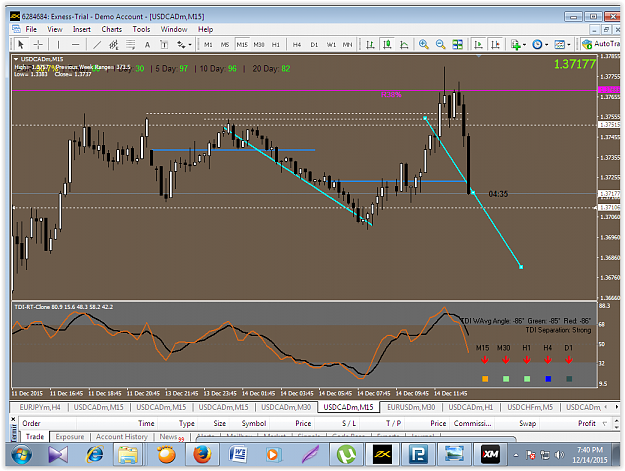Click the Order column header

pyautogui.click(x=31, y=423)
